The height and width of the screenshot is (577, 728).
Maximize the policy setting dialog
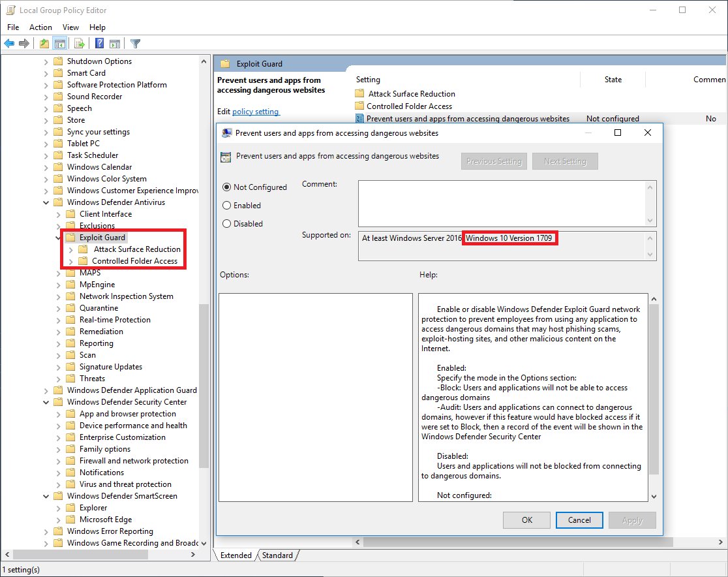[618, 133]
